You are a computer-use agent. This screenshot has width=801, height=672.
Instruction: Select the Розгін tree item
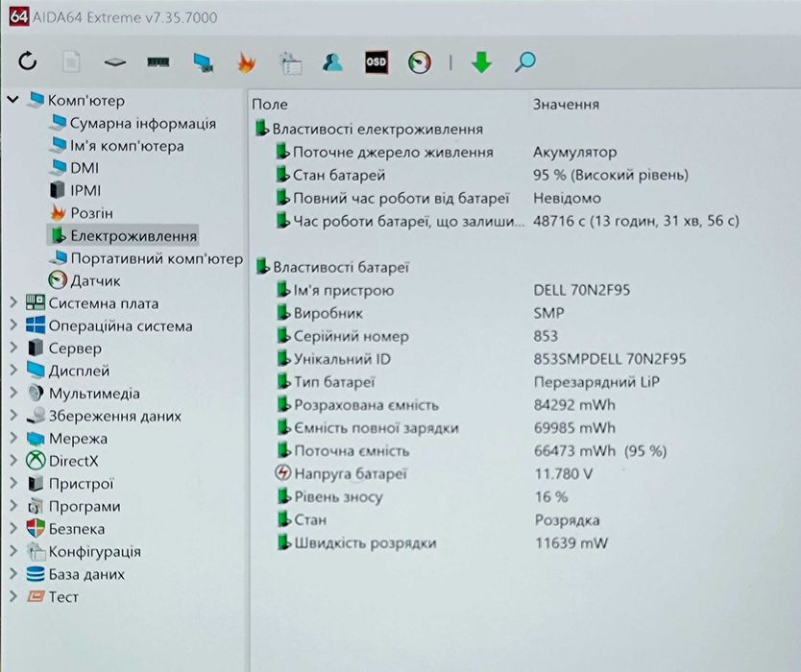point(82,212)
